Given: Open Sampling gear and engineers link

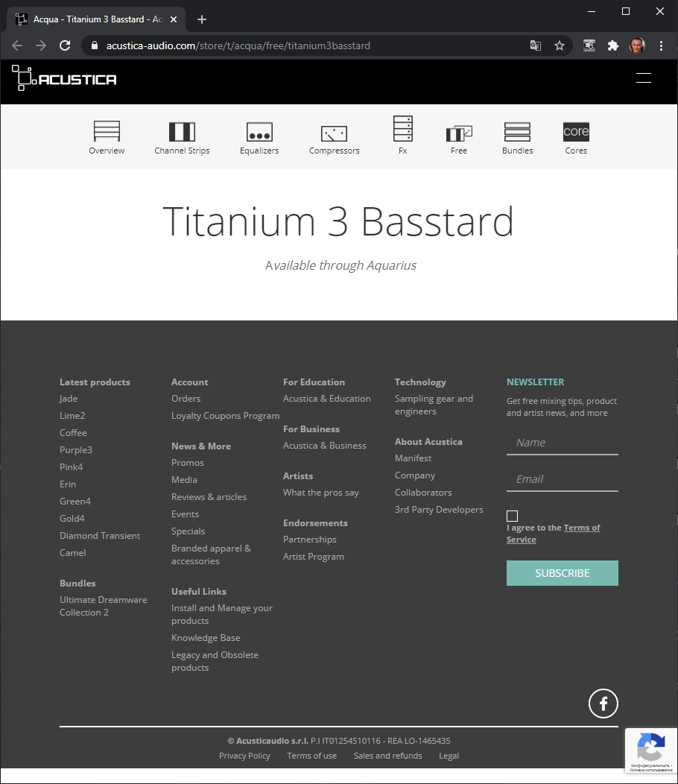Looking at the screenshot, I should pyautogui.click(x=434, y=405).
